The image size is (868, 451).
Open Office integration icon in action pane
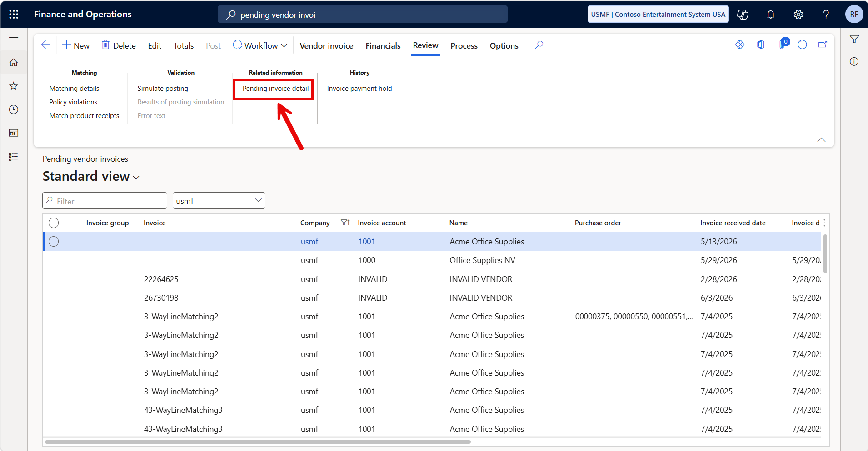pyautogui.click(x=761, y=45)
